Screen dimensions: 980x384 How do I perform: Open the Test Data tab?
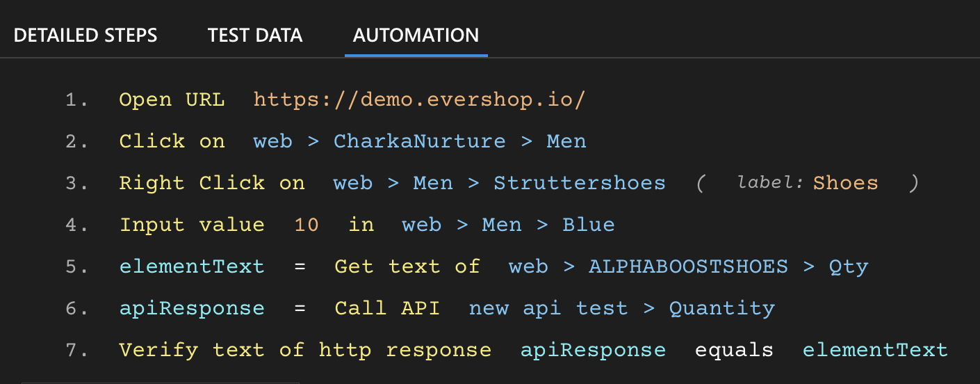(x=255, y=35)
